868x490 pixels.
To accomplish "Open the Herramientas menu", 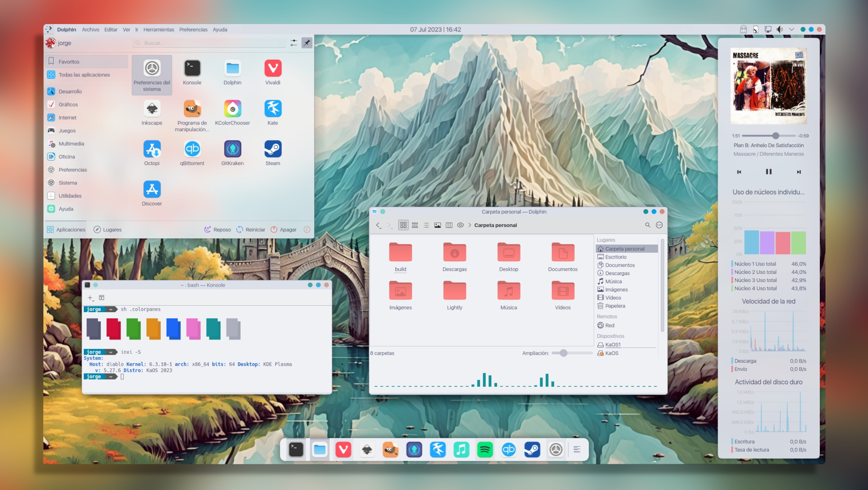I will point(159,30).
